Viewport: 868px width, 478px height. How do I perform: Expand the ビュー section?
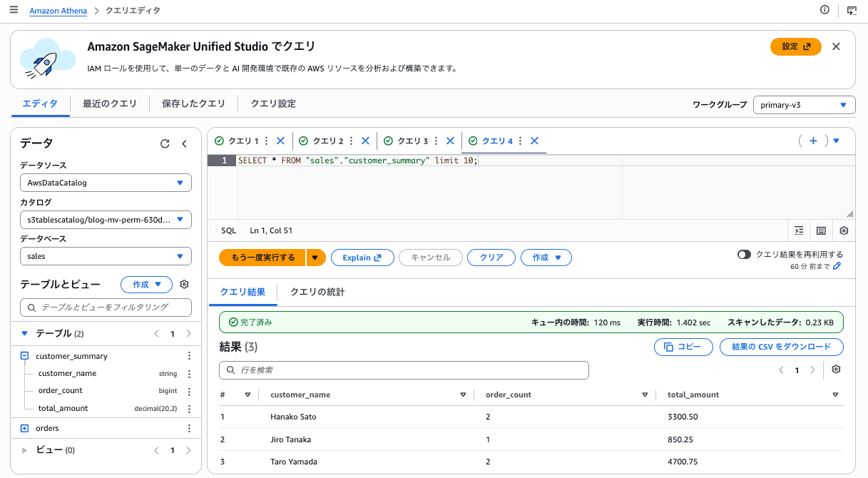(x=24, y=450)
